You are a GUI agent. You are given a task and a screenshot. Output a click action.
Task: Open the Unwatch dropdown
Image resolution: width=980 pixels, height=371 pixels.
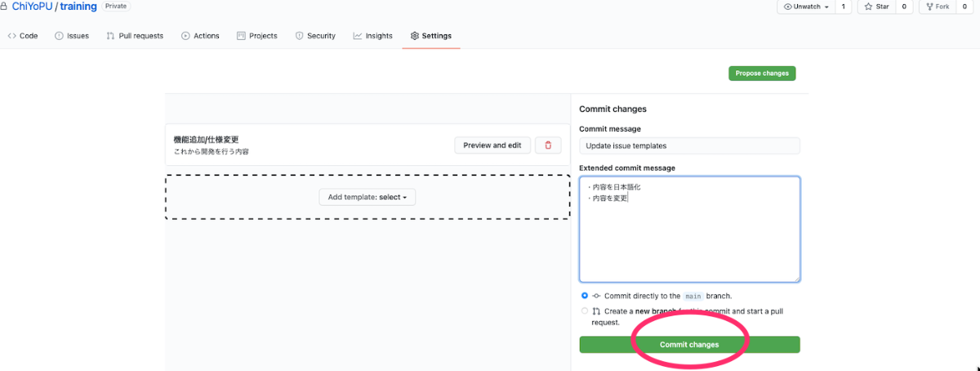[805, 7]
